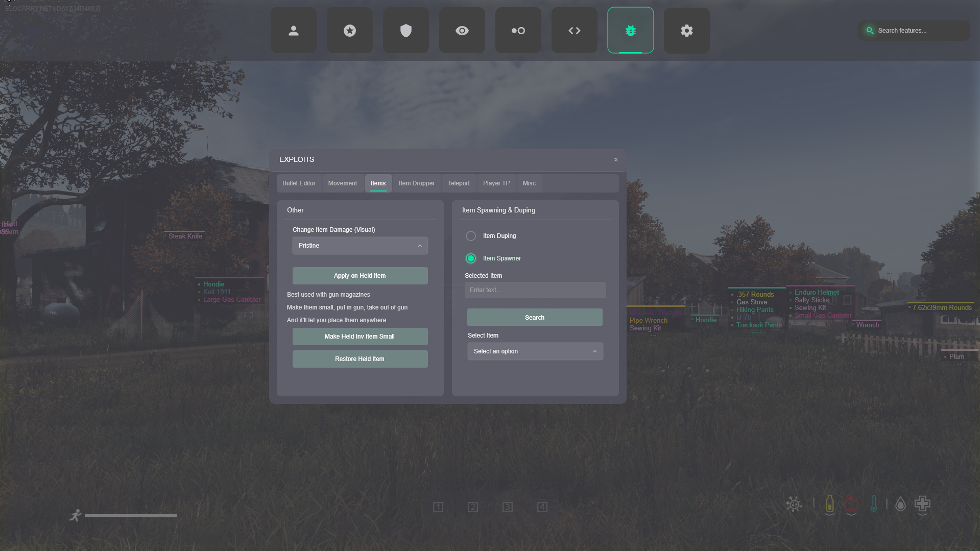
Task: Click the dot-and-circle icon in top bar
Action: (x=518, y=31)
